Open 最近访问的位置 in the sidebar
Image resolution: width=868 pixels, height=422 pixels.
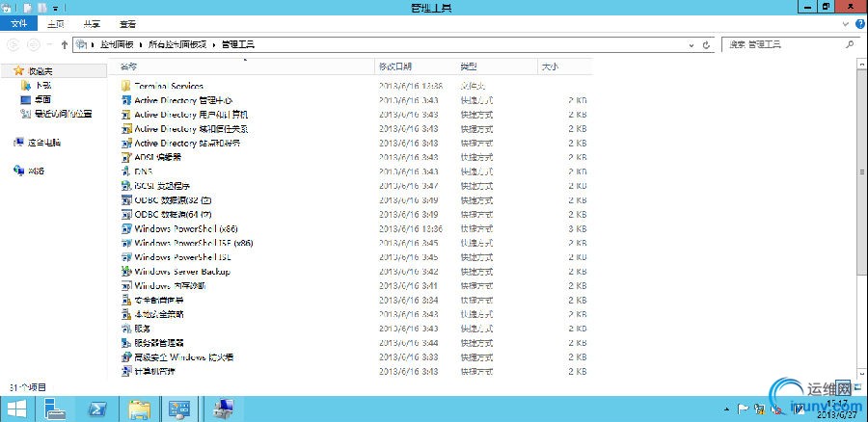click(x=63, y=114)
